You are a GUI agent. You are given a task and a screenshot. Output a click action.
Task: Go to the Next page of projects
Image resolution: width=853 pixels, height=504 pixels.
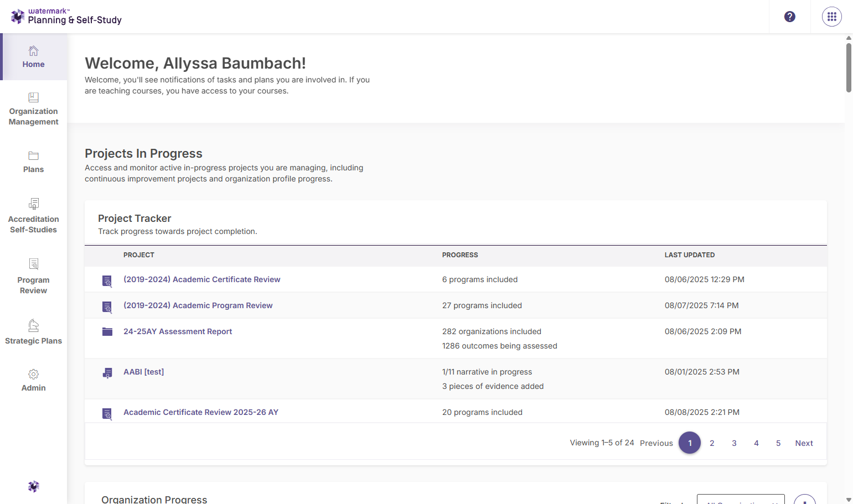804,443
